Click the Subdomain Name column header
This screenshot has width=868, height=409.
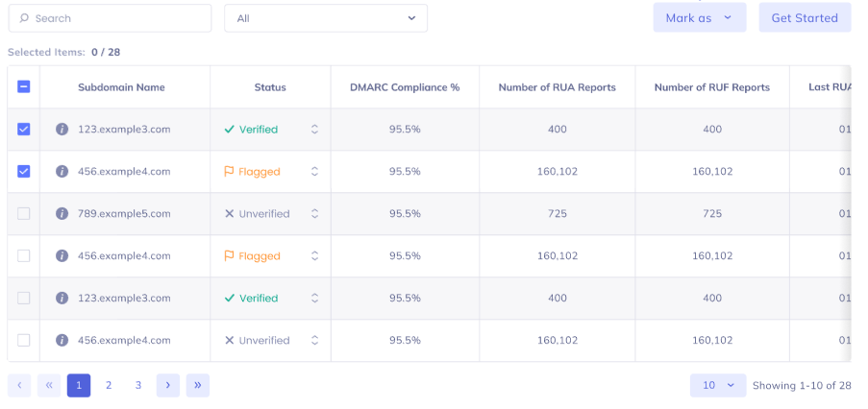pyautogui.click(x=121, y=87)
